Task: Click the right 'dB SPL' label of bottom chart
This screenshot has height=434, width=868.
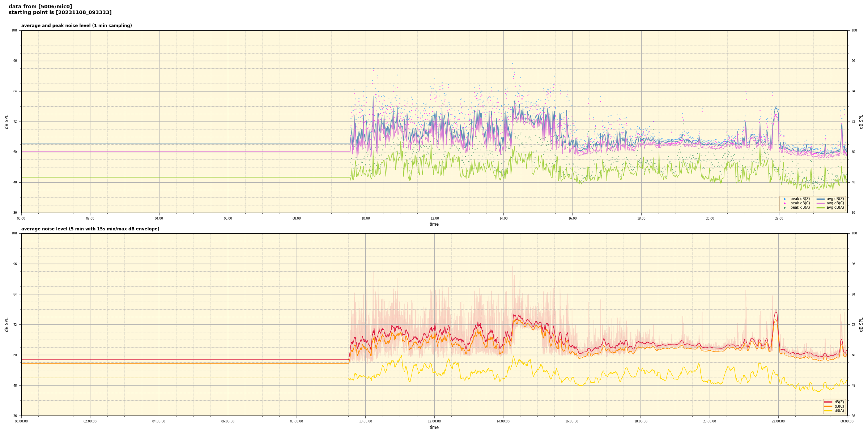Action: (x=861, y=324)
